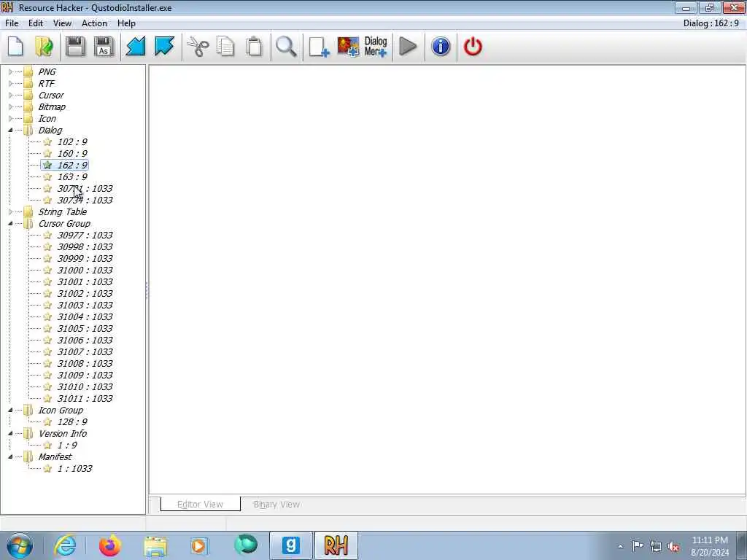Select Version Info resource 1 : 9

66,446
